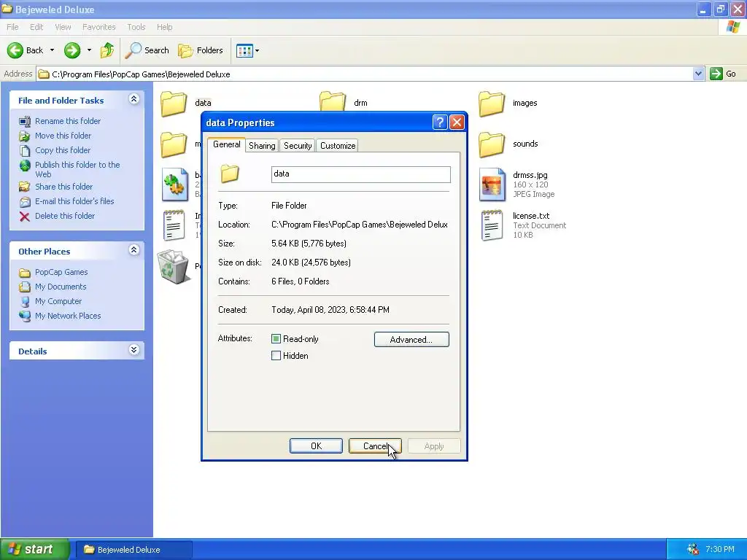The image size is (747, 560).
Task: Click the Views icon in toolbar
Action: [244, 50]
